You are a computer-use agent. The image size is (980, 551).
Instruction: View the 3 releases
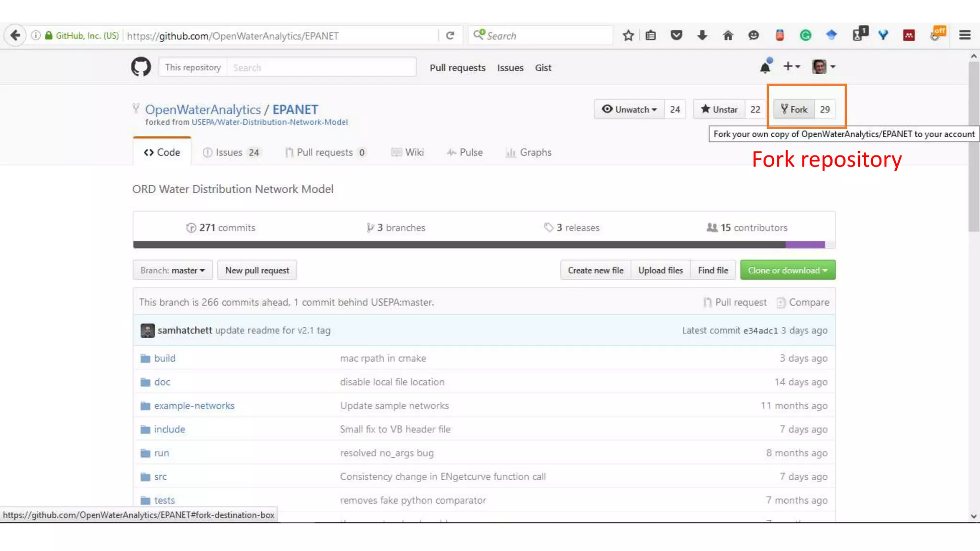click(572, 228)
